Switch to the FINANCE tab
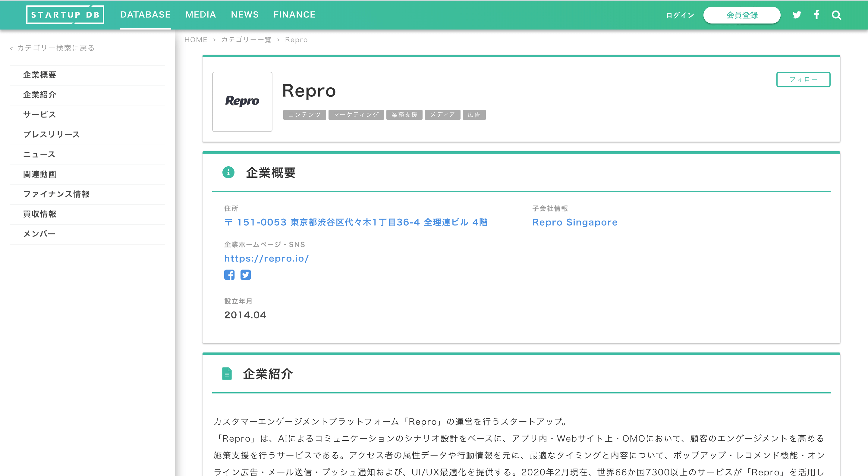 (294, 14)
